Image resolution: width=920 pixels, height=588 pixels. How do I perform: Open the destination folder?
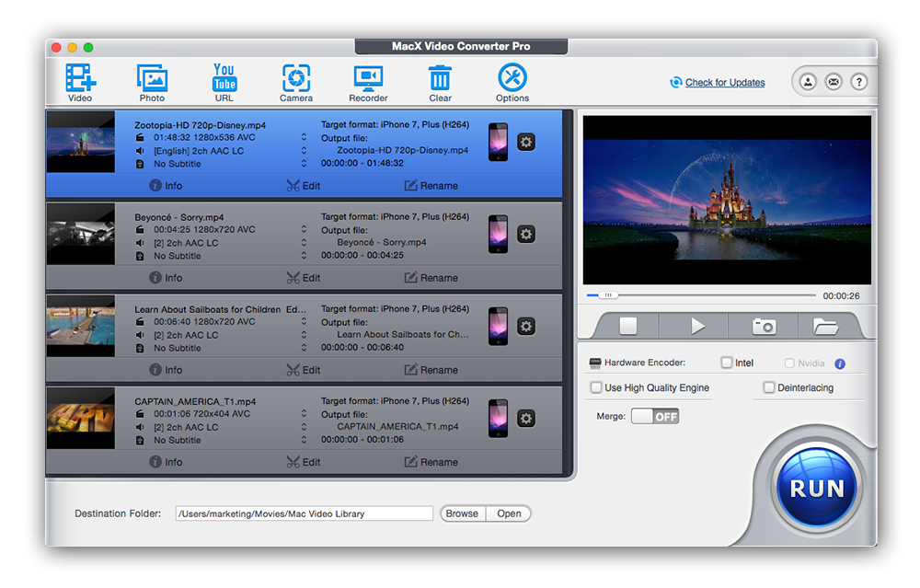coord(509,513)
